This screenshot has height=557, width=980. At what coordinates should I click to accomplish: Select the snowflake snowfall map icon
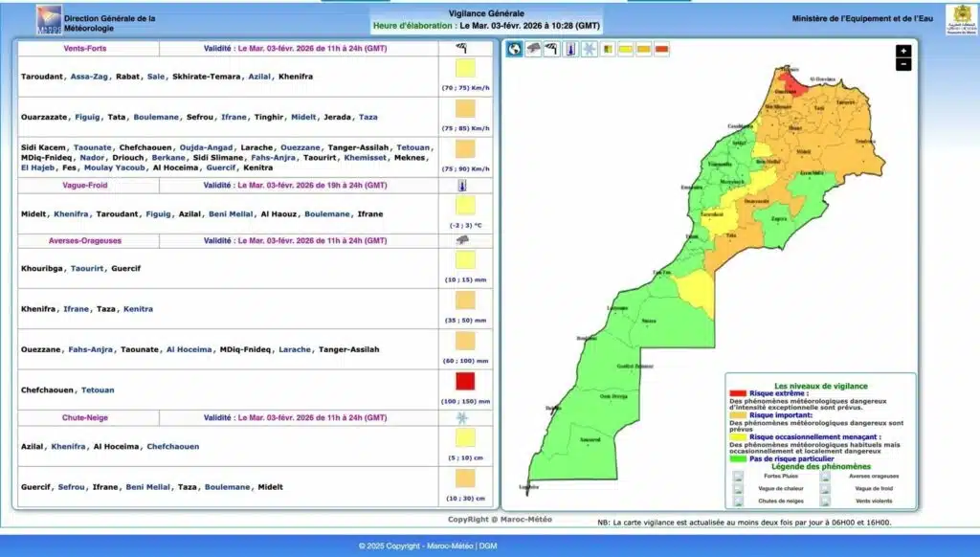tap(589, 50)
